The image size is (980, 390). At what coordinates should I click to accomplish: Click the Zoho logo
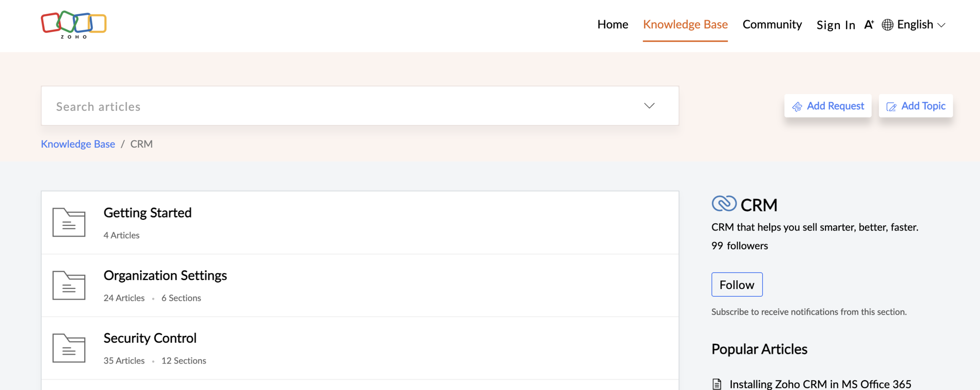coord(73,25)
